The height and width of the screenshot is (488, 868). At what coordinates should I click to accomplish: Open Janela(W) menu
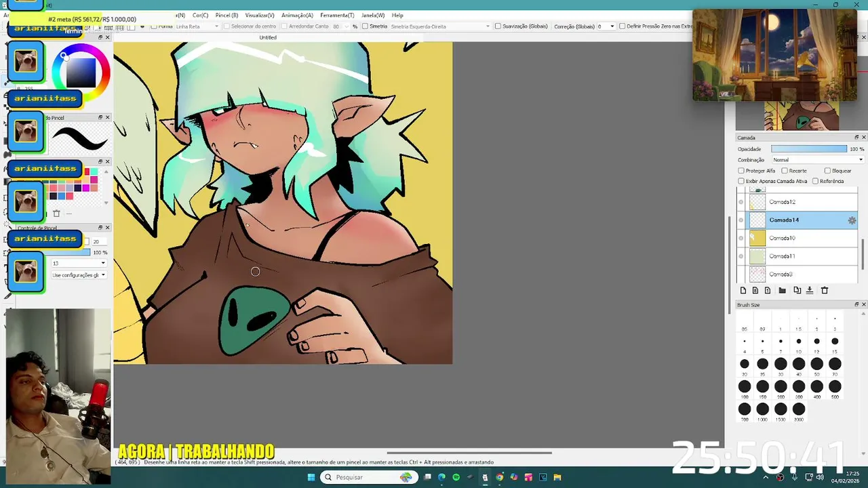point(373,15)
